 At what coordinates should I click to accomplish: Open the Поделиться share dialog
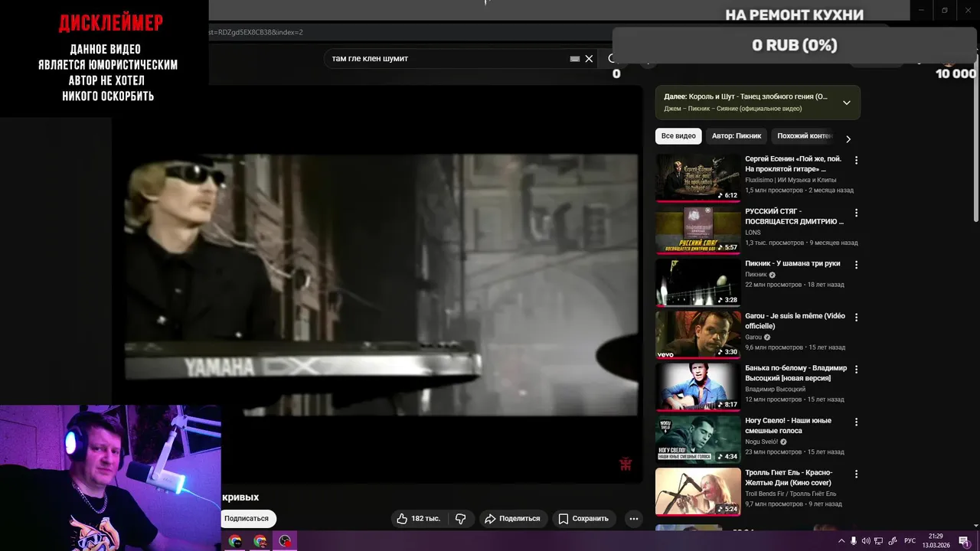point(514,519)
